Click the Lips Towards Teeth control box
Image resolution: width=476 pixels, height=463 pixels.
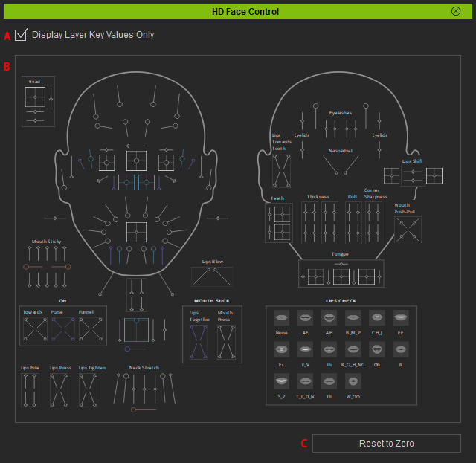[281, 170]
